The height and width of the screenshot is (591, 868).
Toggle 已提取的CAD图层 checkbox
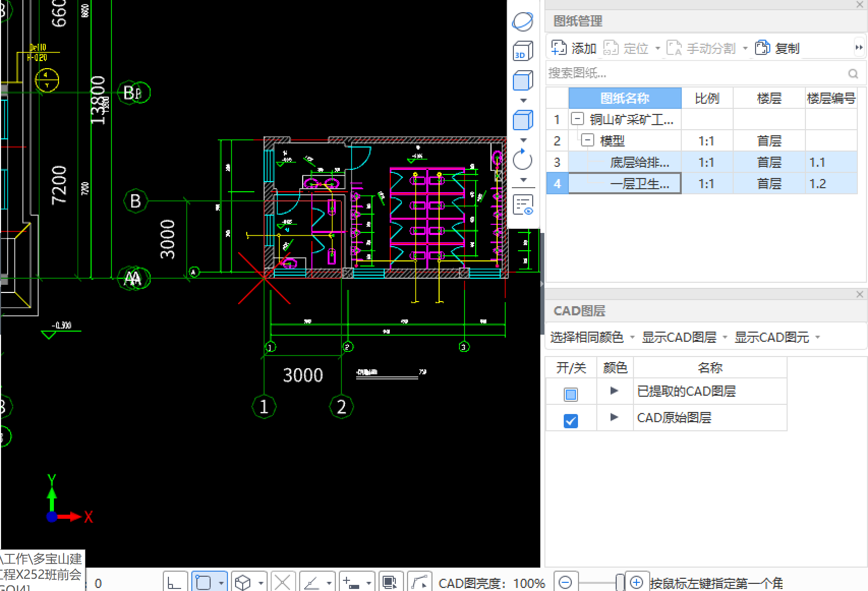click(x=571, y=394)
